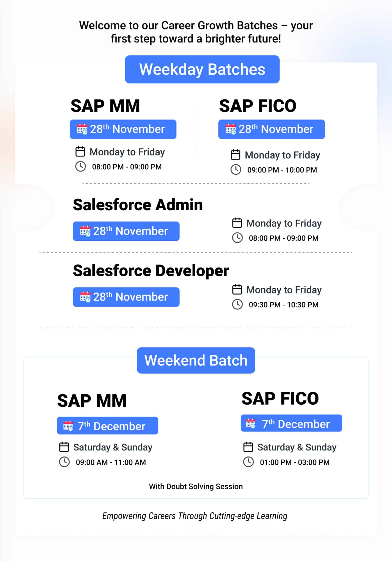This screenshot has height=561, width=392.
Task: Click the Weekday Batches button
Action: coord(202,69)
